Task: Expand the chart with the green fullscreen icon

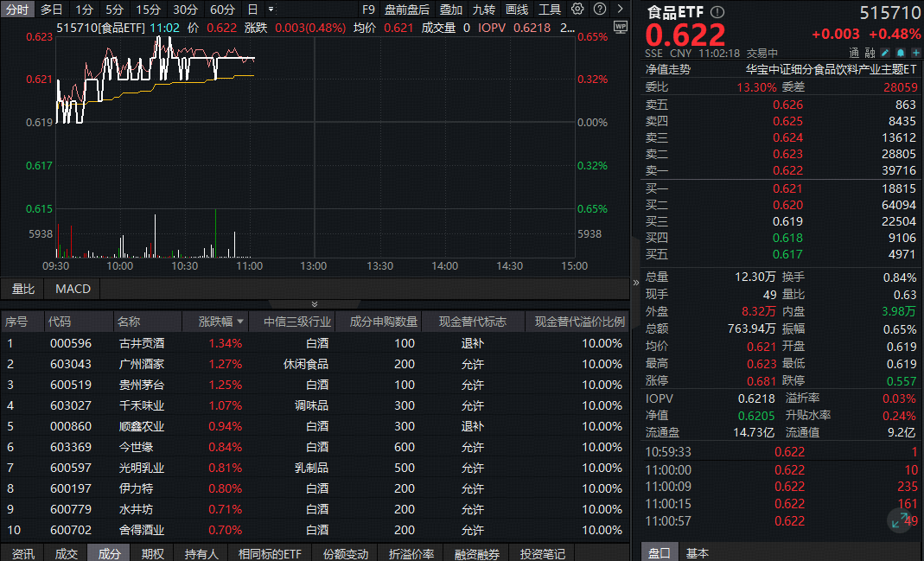Action: point(899,520)
